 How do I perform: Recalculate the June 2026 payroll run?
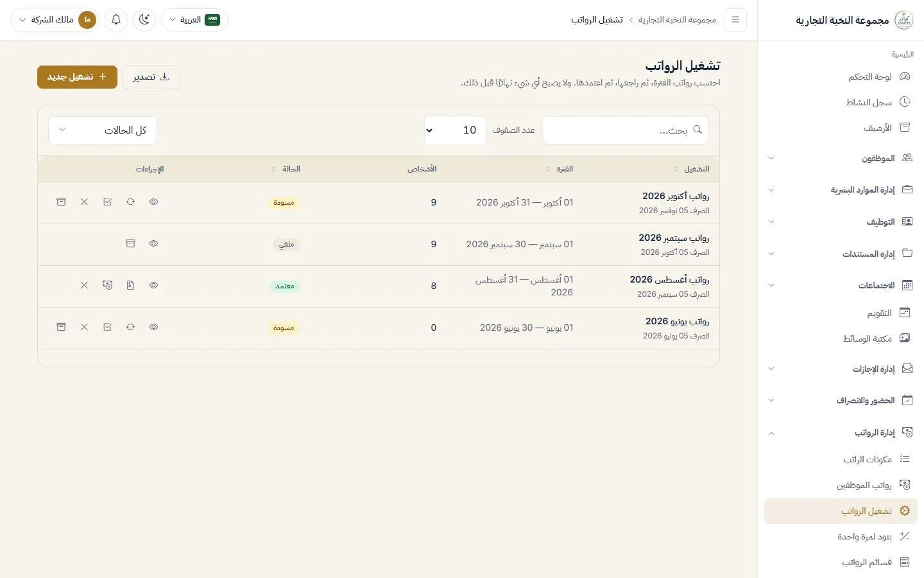(x=130, y=327)
